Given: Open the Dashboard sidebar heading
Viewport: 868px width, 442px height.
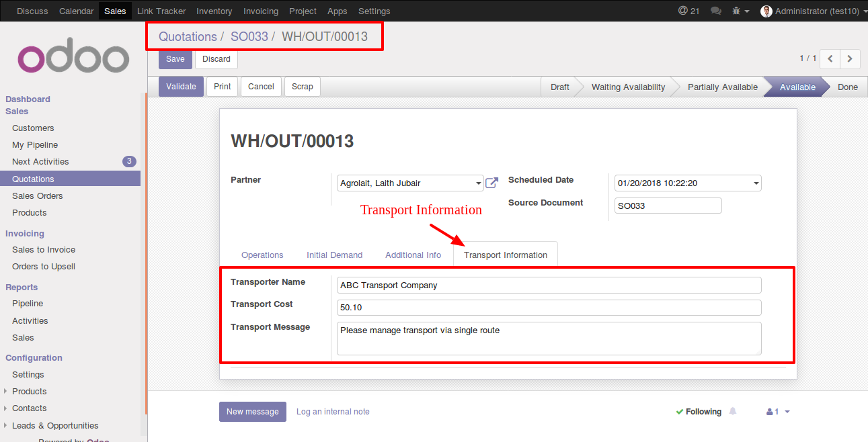Looking at the screenshot, I should click(x=28, y=99).
